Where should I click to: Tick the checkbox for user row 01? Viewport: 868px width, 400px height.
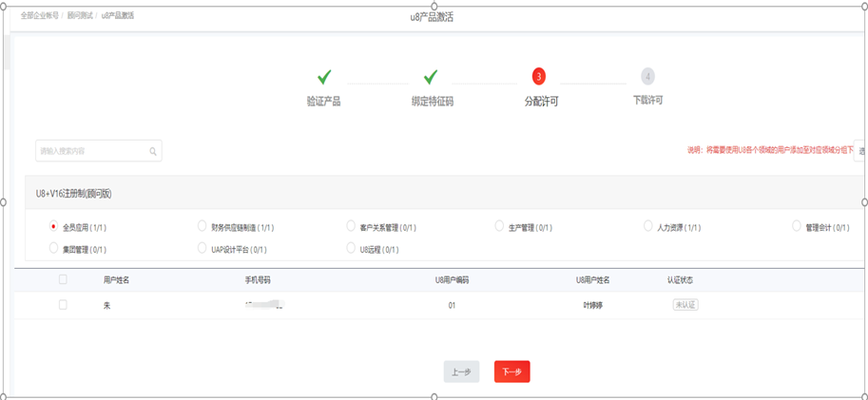(64, 305)
